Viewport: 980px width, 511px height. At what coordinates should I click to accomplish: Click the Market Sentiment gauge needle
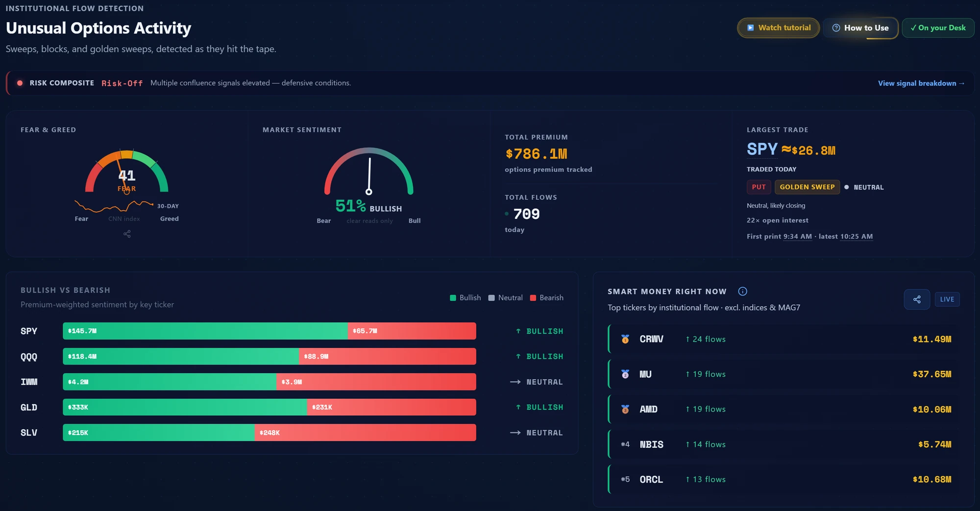[369, 175]
